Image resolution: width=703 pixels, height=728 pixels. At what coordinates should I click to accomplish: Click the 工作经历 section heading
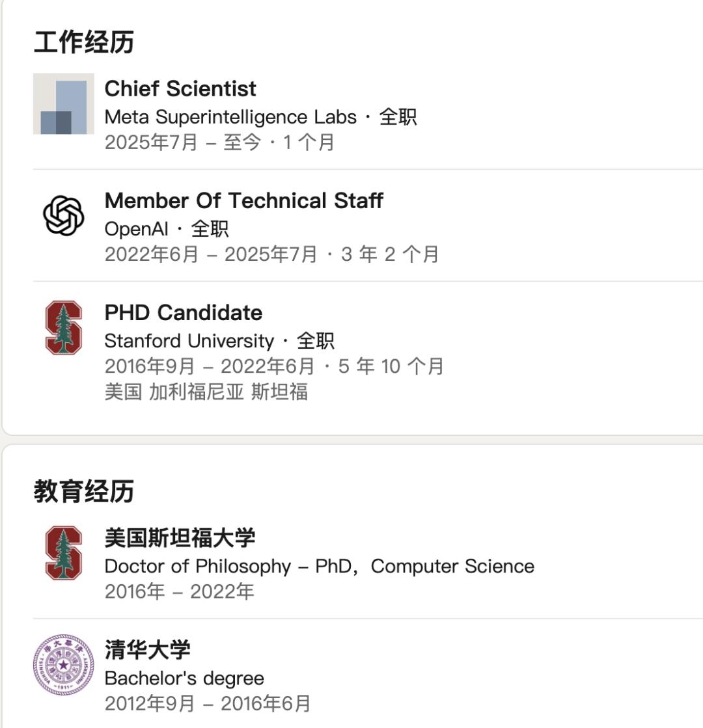point(83,42)
